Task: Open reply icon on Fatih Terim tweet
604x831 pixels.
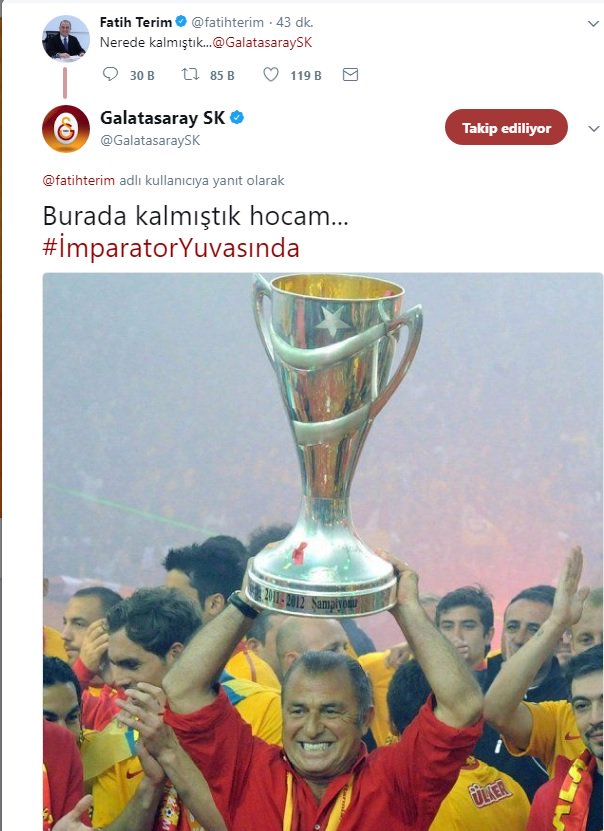Action: 110,74
